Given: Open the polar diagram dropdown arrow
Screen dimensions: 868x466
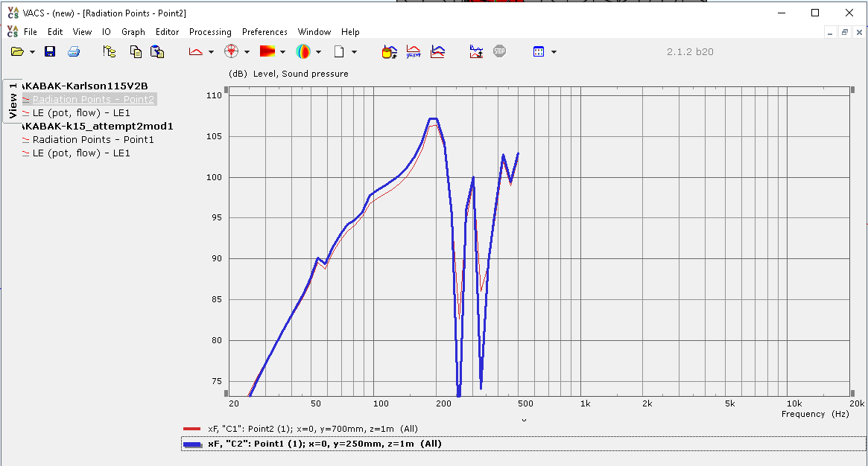Looking at the screenshot, I should (x=247, y=52).
